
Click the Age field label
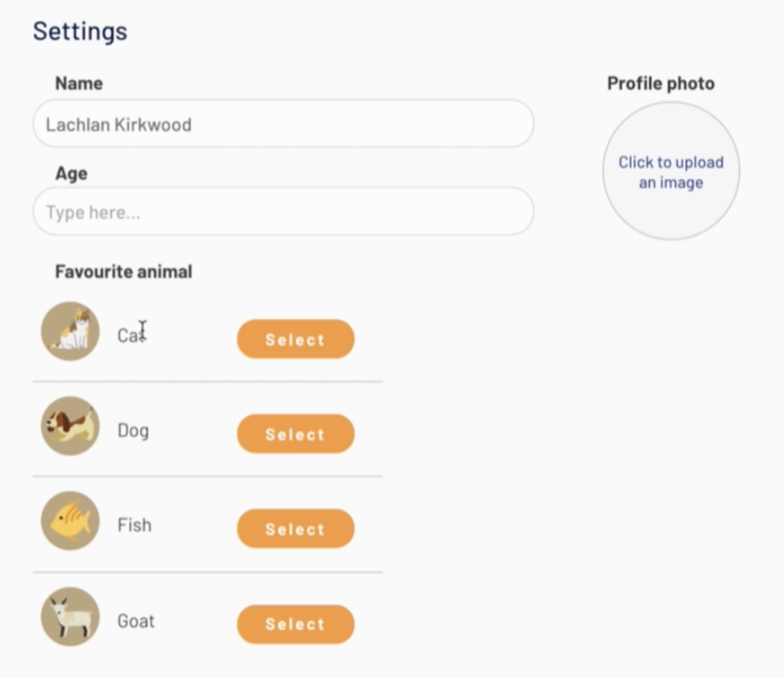[71, 174]
